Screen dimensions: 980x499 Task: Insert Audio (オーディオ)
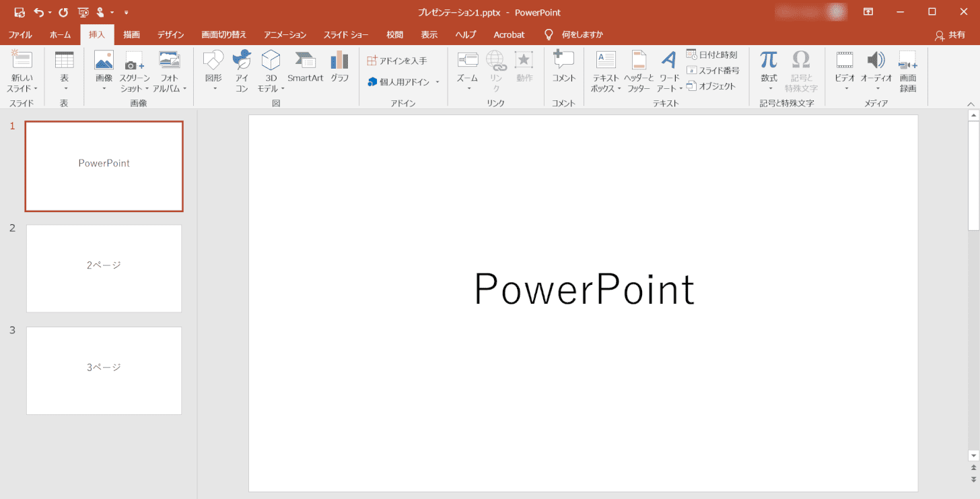876,72
